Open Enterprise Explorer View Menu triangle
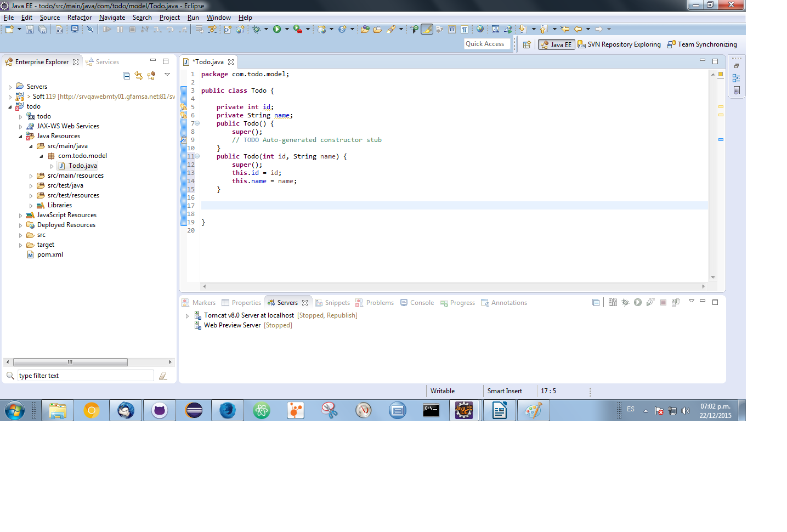 167,75
